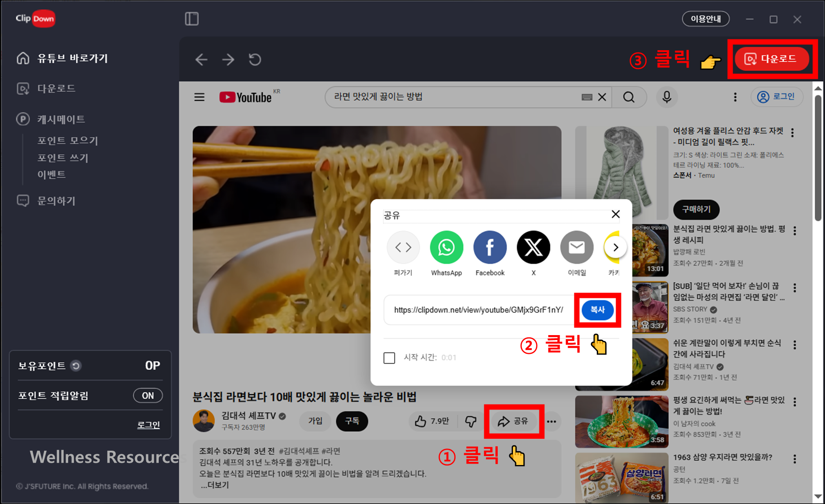This screenshot has width=825, height=504.
Task: Open options for 분식집 라면 평생 레시피 video
Action: click(795, 231)
